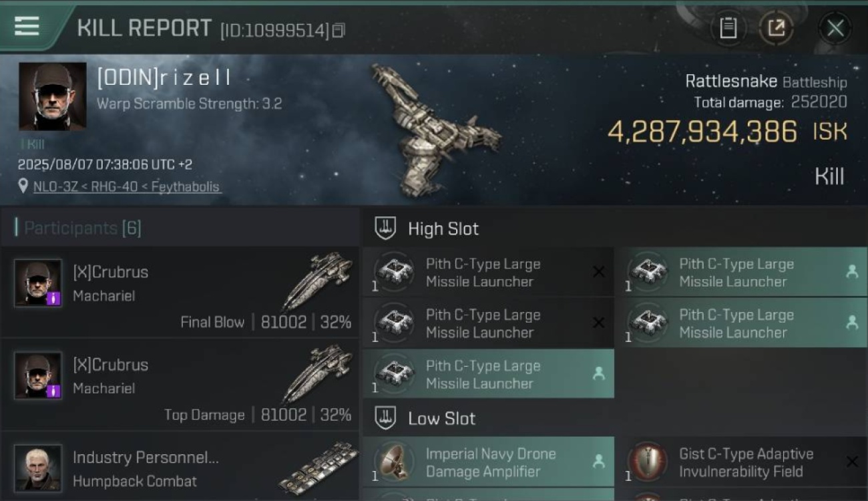Copy the kill report ID
Screen dimensions: 868x501
pyautogui.click(x=339, y=30)
